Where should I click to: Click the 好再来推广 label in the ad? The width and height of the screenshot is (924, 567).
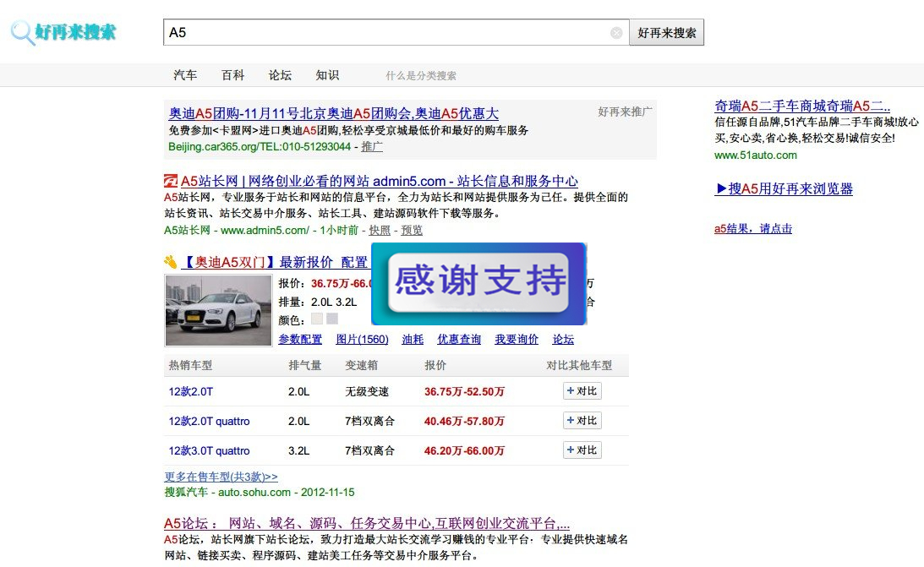tap(626, 112)
